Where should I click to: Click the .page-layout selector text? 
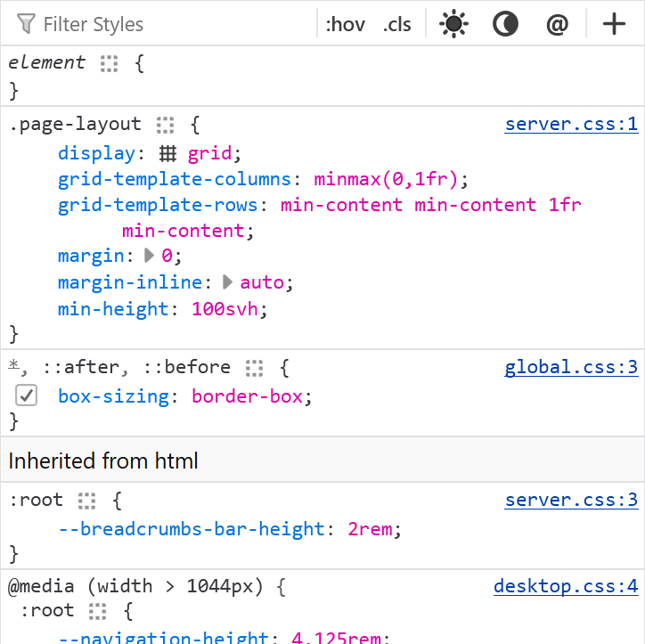point(75,124)
